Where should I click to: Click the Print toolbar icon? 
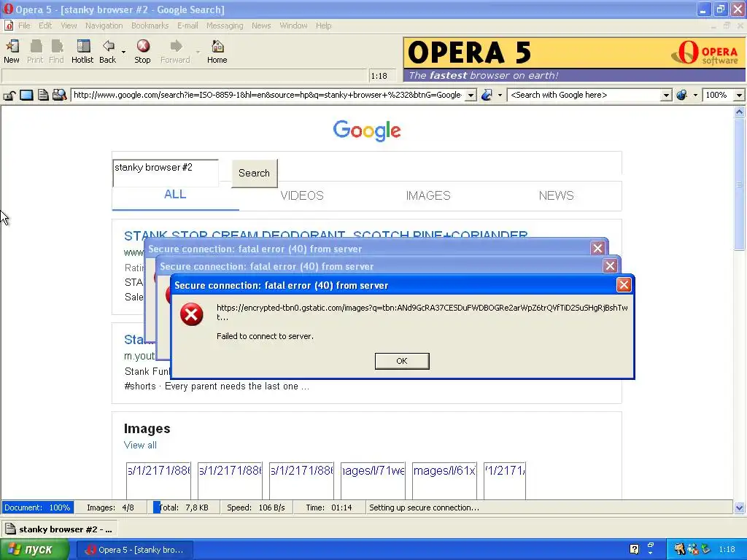coord(35,47)
